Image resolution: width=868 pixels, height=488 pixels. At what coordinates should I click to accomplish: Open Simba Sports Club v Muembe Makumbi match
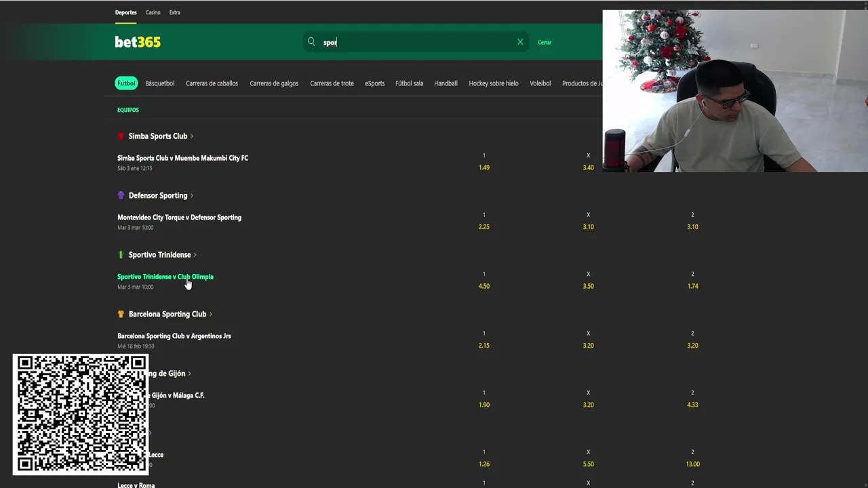pyautogui.click(x=182, y=158)
